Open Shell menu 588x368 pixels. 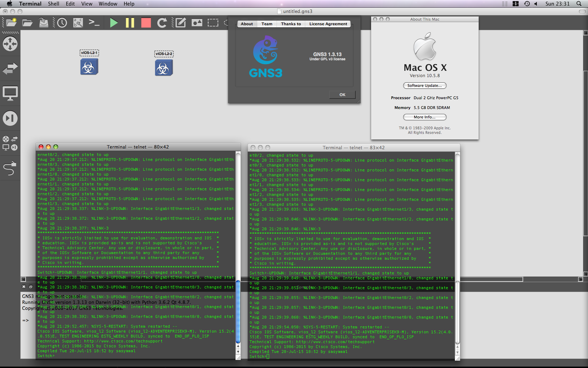pos(54,4)
